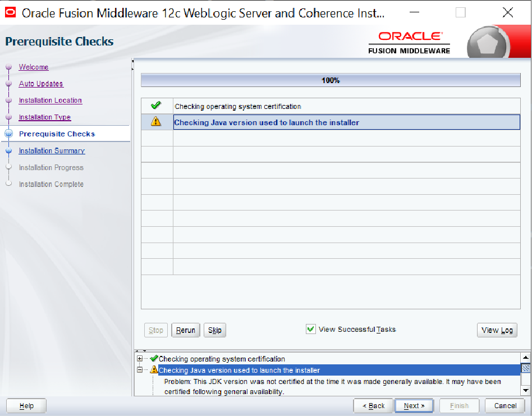Click the Prerequisite Checks step bullet icon
The image size is (532, 416).
pos(8,134)
